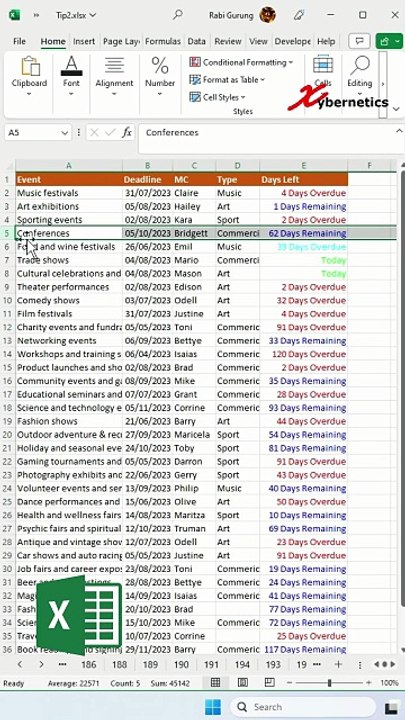Viewport: 405px width, 720px height.
Task: Open the Cells group
Action: 323,72
